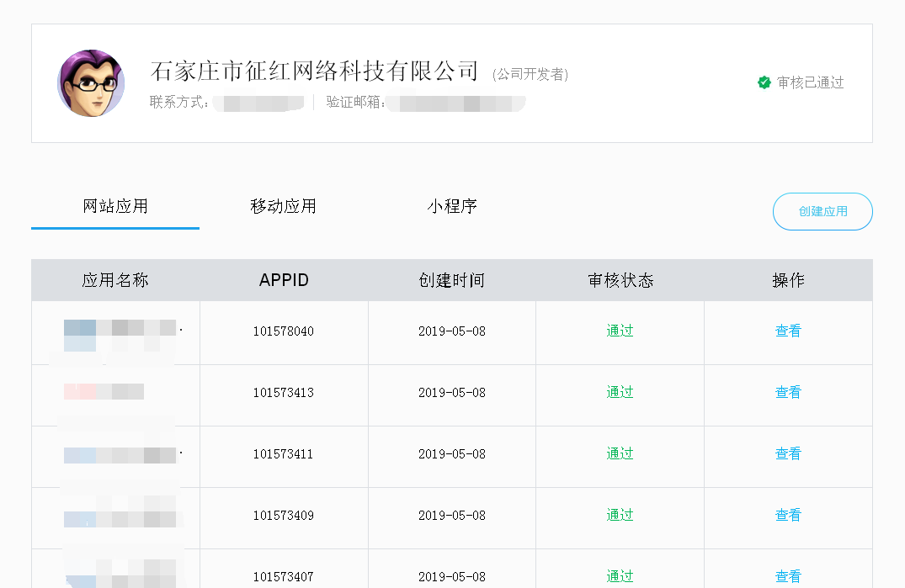Click creation date in the 101573413 row
905x588 pixels.
click(452, 393)
